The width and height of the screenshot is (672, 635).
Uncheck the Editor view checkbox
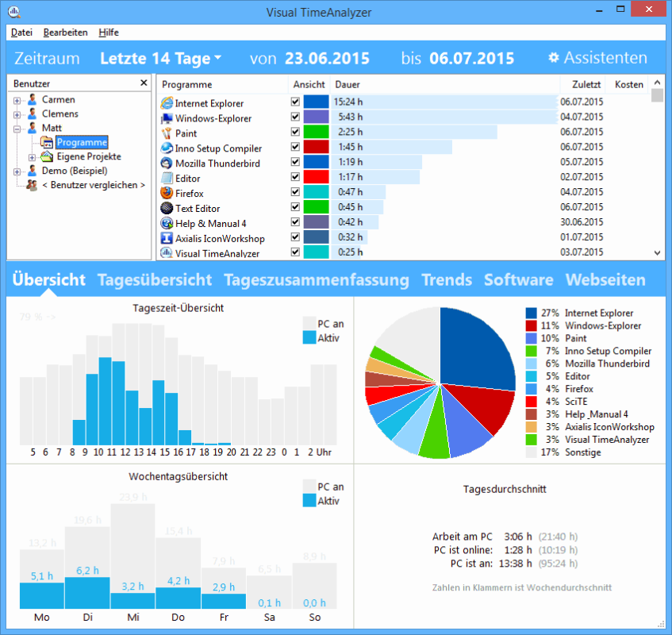[295, 177]
